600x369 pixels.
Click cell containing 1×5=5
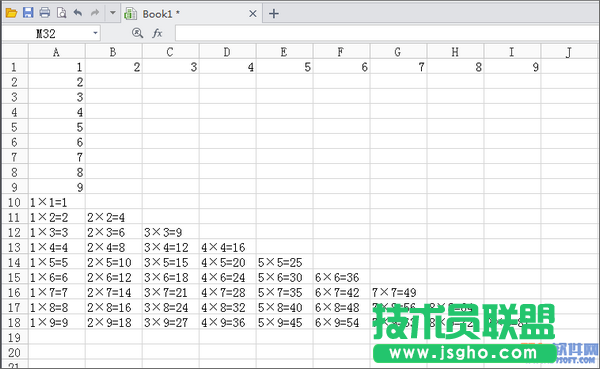57,262
